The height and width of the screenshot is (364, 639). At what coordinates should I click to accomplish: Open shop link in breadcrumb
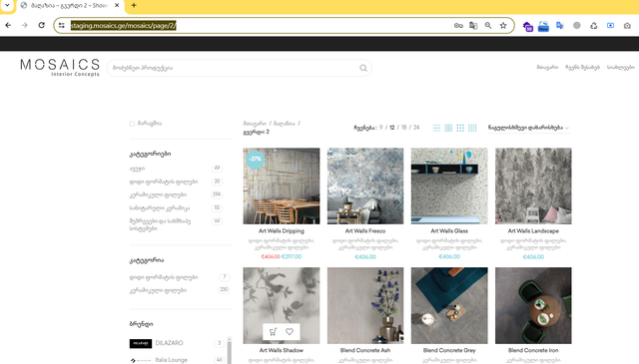click(284, 124)
